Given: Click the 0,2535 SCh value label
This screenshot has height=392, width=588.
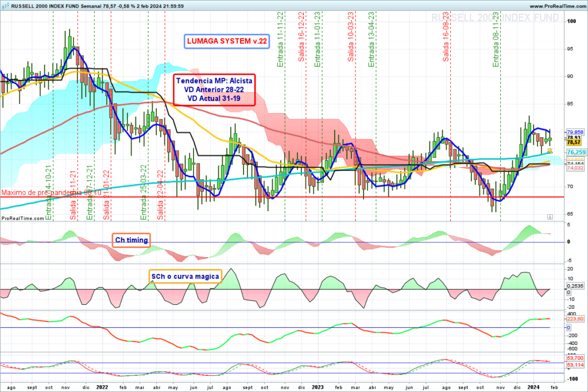Looking at the screenshot, I should [575, 286].
